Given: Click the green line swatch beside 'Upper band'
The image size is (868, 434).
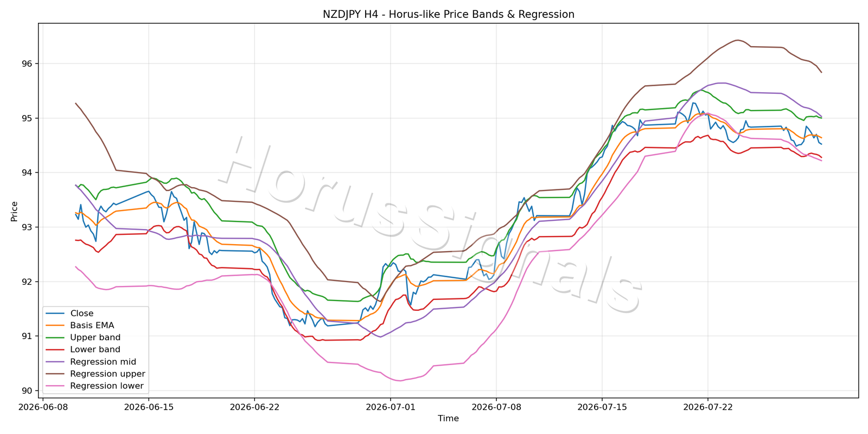Looking at the screenshot, I should [x=55, y=337].
